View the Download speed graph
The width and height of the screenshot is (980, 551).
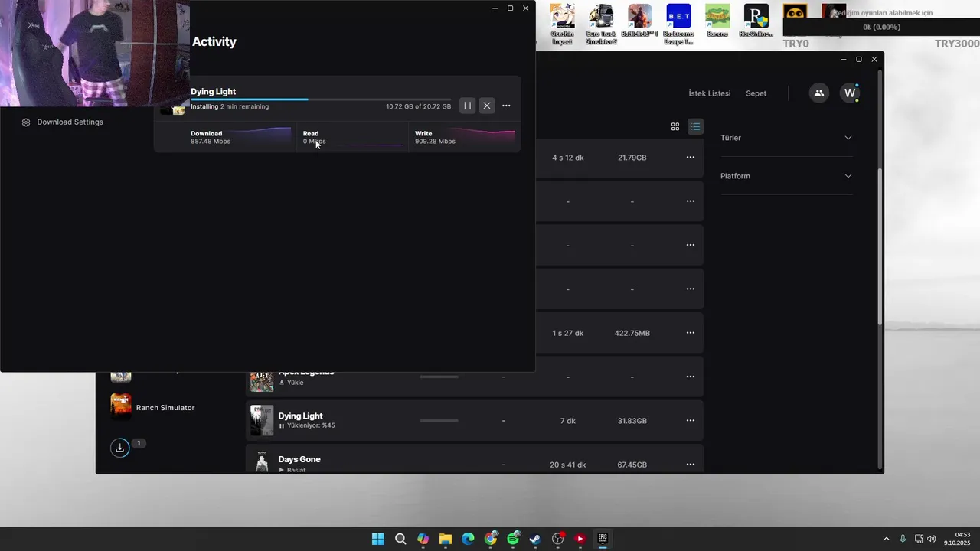pos(260,136)
